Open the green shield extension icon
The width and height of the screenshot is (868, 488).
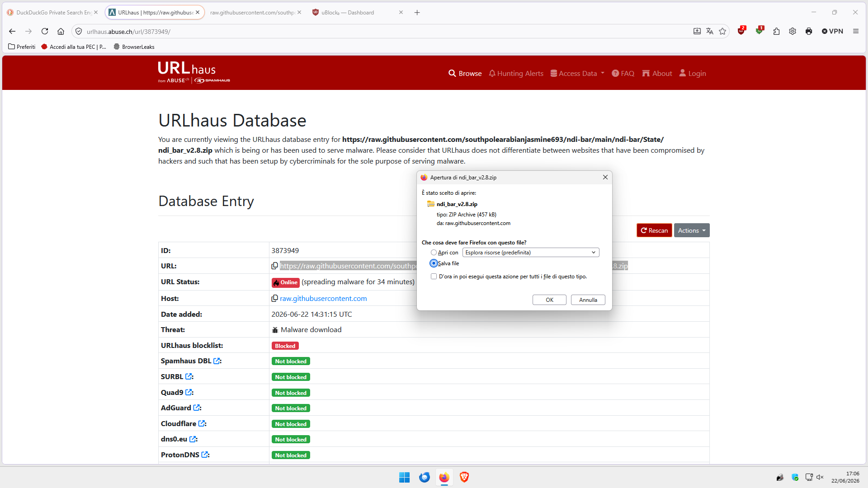[759, 31]
